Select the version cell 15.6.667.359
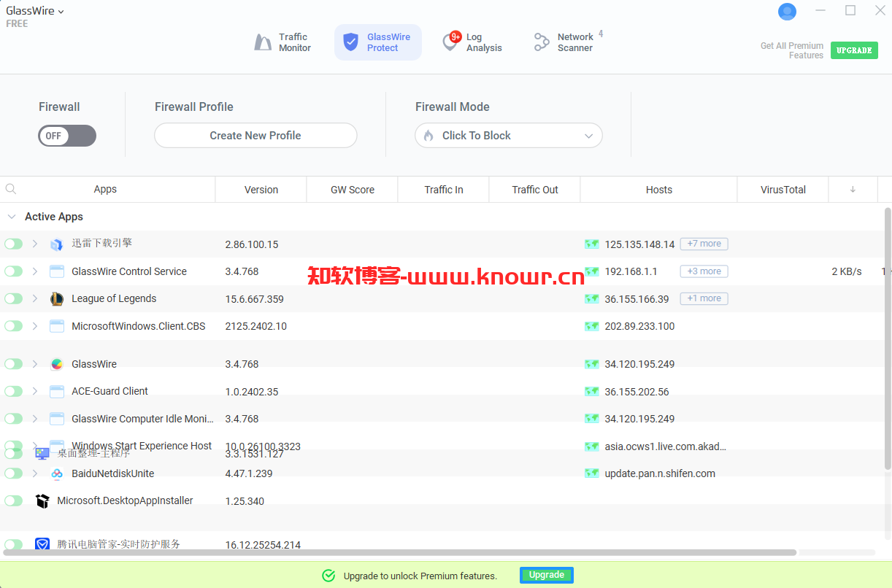 (x=255, y=299)
